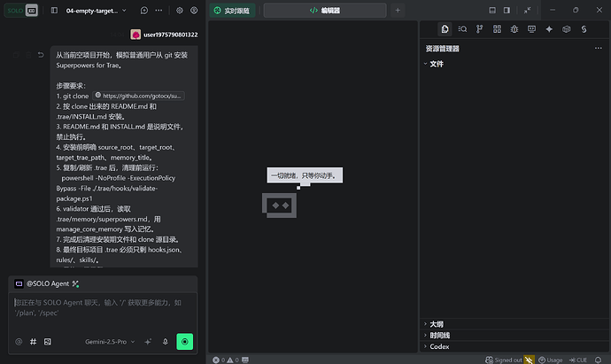
Task: Open the Extensions grid icon
Action: pos(498,29)
